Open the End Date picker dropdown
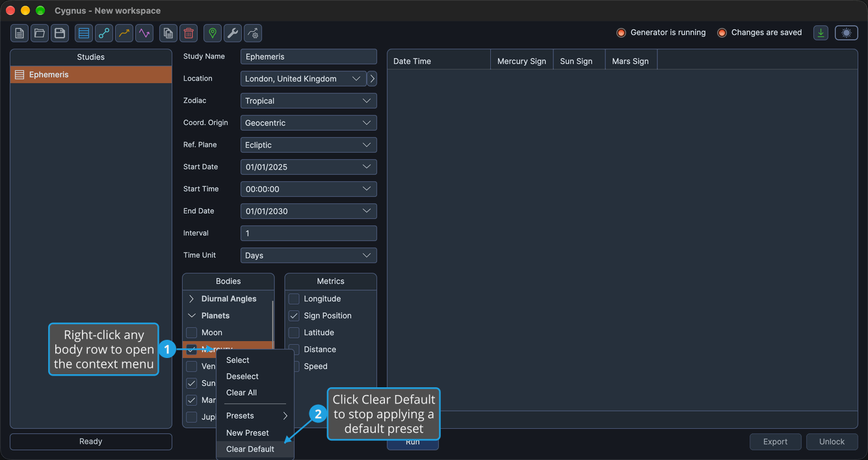This screenshot has width=868, height=460. click(x=309, y=211)
